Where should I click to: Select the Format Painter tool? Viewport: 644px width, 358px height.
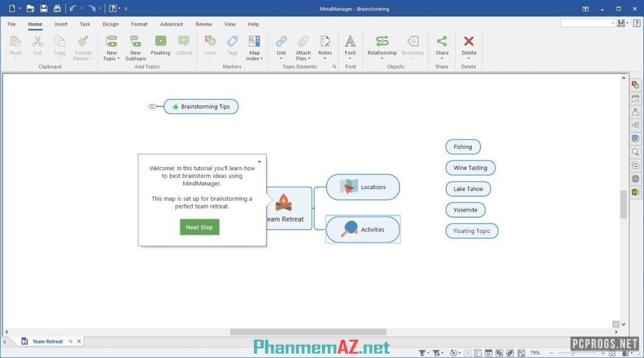tap(83, 48)
